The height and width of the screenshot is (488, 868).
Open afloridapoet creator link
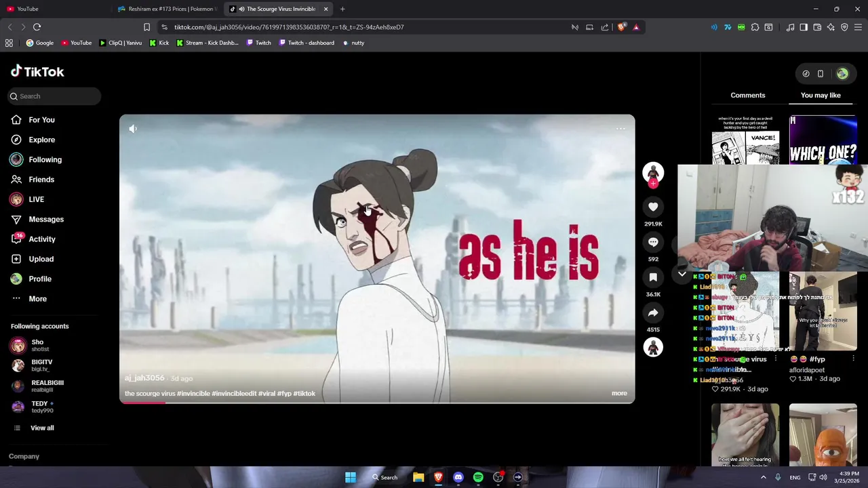(x=807, y=370)
